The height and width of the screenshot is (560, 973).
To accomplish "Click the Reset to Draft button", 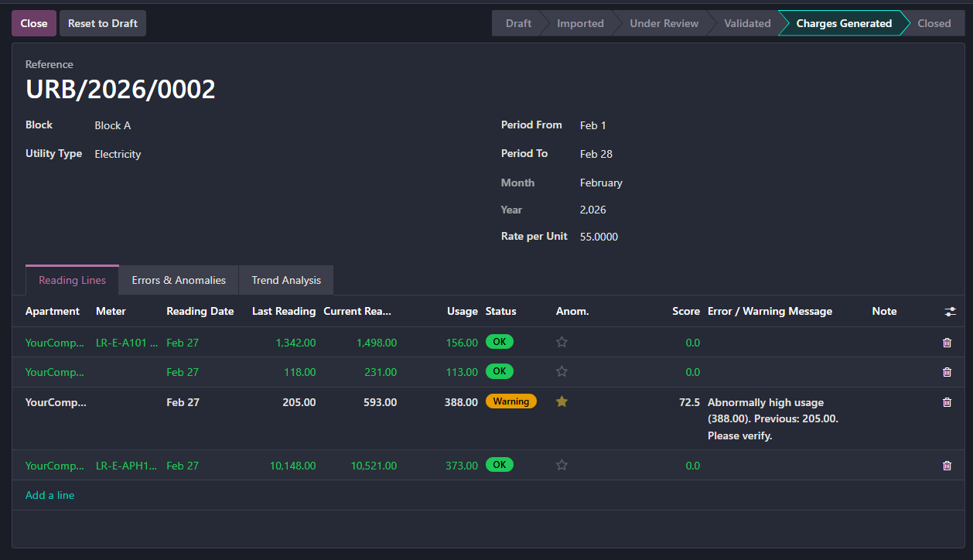I will tap(103, 23).
